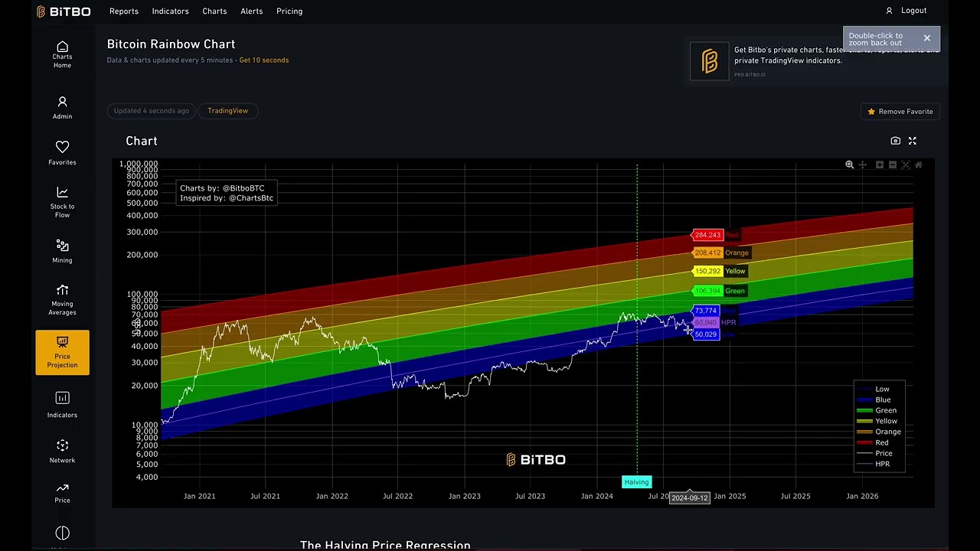Open the TradingView button
Image resolution: width=980 pixels, height=551 pixels.
[x=228, y=111]
